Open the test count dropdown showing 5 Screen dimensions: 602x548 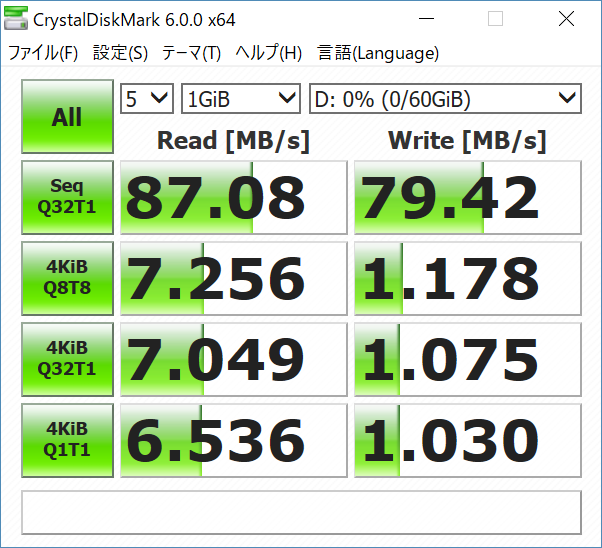(x=147, y=98)
